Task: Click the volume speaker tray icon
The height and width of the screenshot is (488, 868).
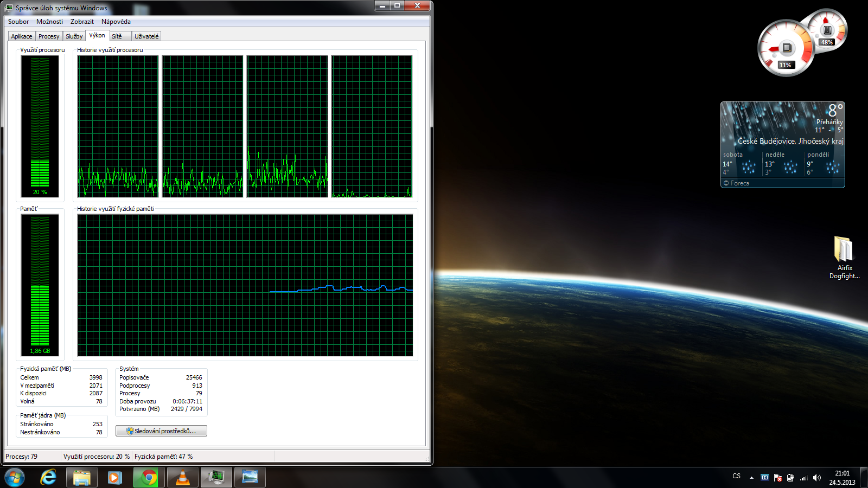Action: point(817,478)
